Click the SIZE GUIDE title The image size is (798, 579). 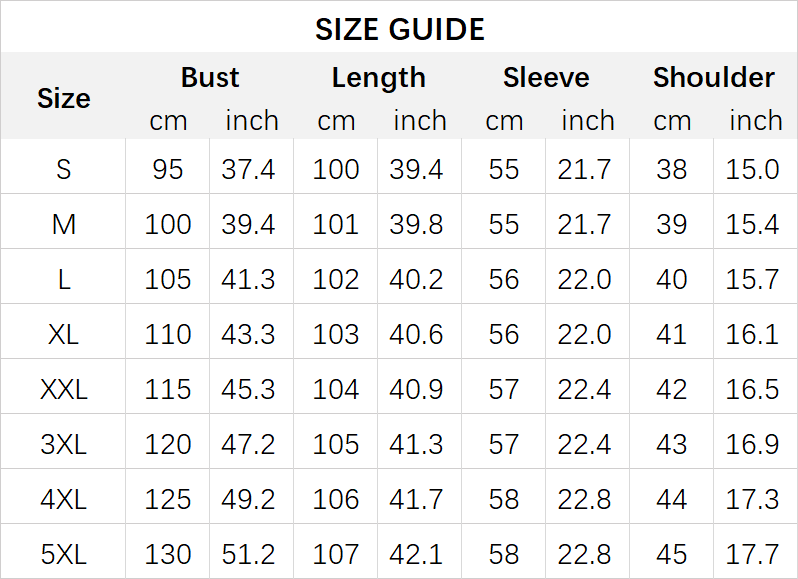(399, 29)
